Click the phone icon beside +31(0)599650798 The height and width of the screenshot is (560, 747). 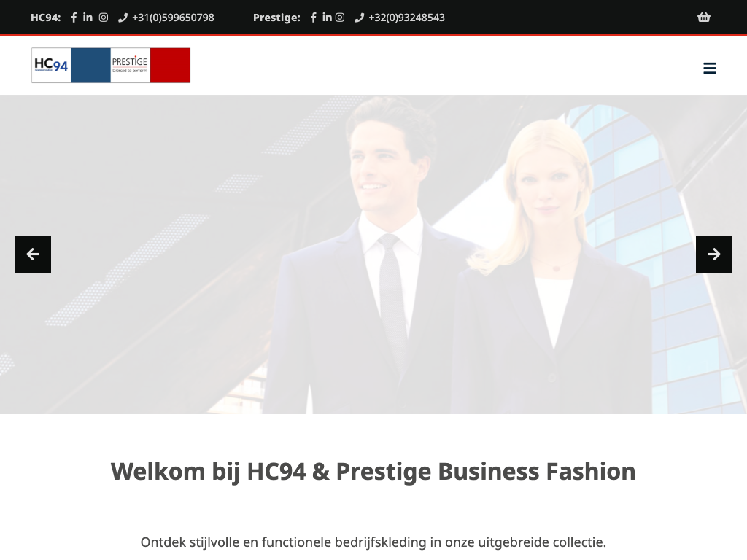123,17
